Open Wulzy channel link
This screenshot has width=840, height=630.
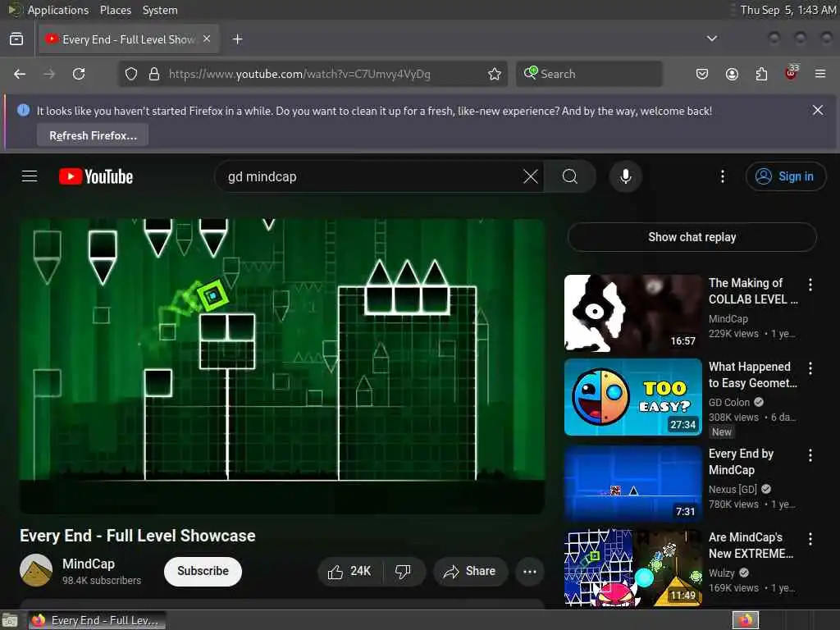(x=722, y=573)
